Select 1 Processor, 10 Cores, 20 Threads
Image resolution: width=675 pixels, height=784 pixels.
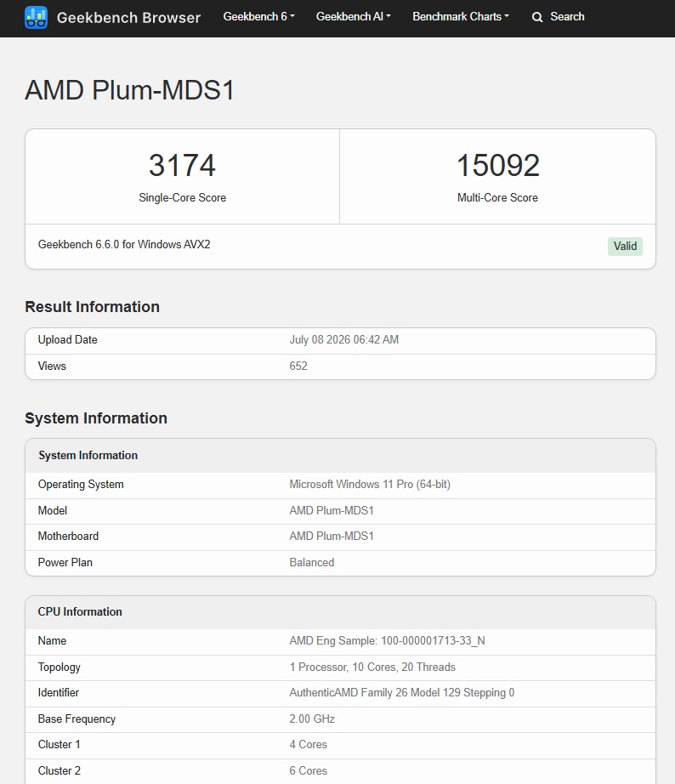(372, 667)
